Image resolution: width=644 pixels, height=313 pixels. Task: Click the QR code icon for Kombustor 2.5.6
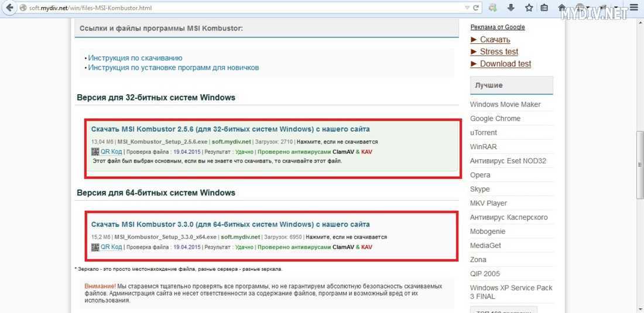point(95,152)
